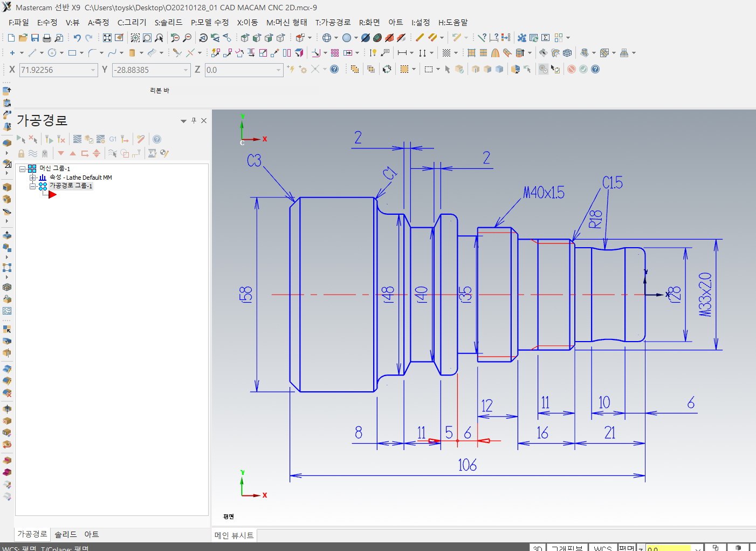This screenshot has width=756, height=551.
Task: Click the vertical dimension icon
Action: tap(422, 53)
